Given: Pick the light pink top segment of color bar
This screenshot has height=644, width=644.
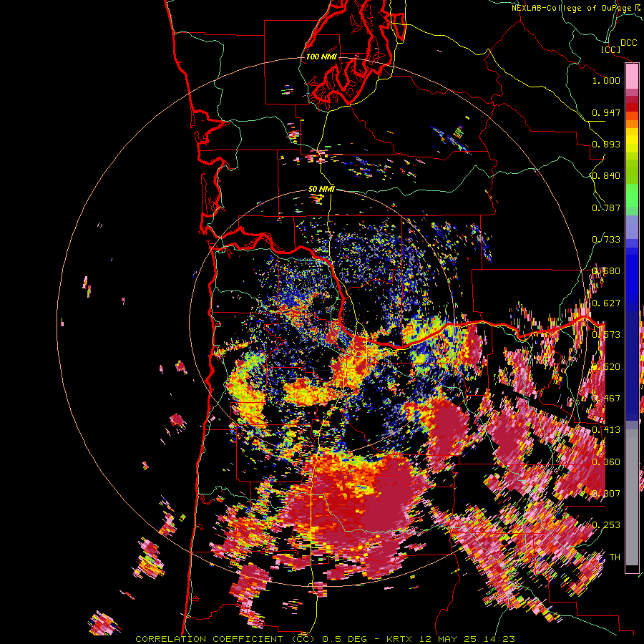Looking at the screenshot, I should (x=632, y=77).
